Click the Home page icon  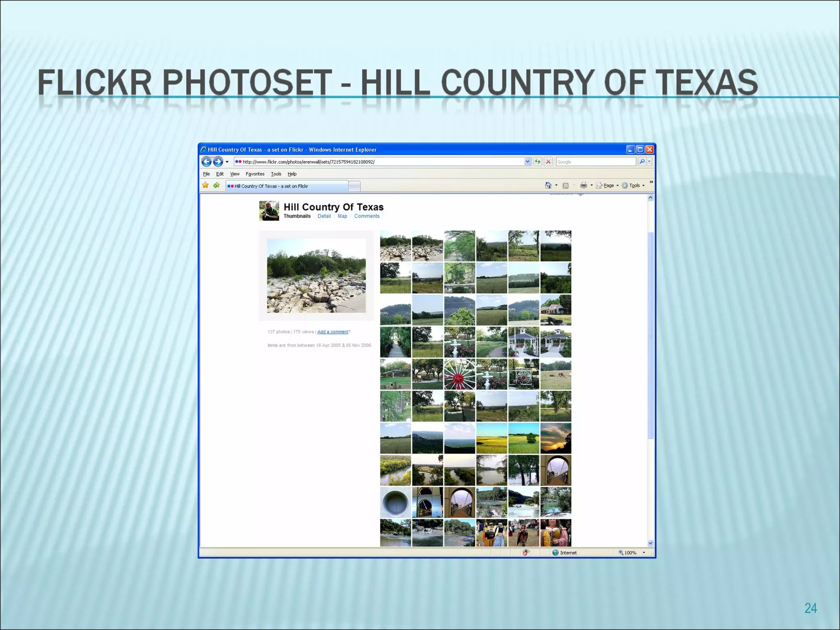point(548,185)
